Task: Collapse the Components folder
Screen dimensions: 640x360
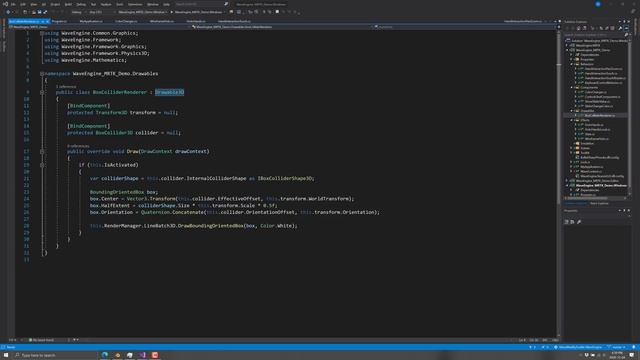Action: [571, 87]
